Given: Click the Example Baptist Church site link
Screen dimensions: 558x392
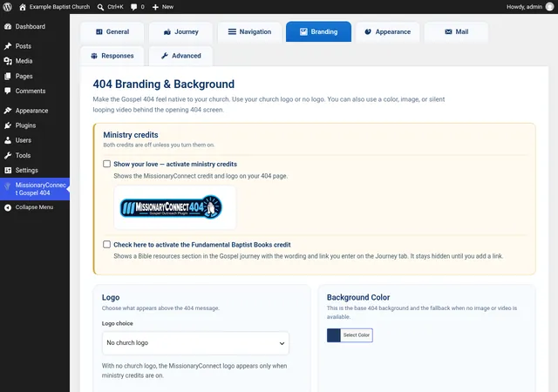Looking at the screenshot, I should pos(59,7).
